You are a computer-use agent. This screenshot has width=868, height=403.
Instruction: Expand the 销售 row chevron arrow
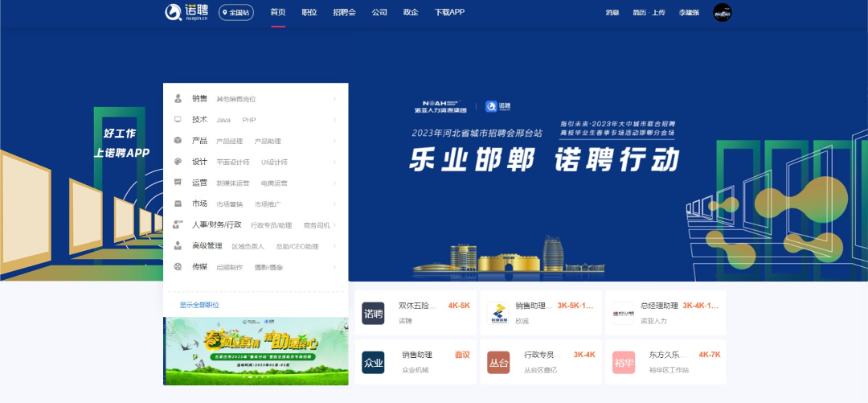coord(334,99)
